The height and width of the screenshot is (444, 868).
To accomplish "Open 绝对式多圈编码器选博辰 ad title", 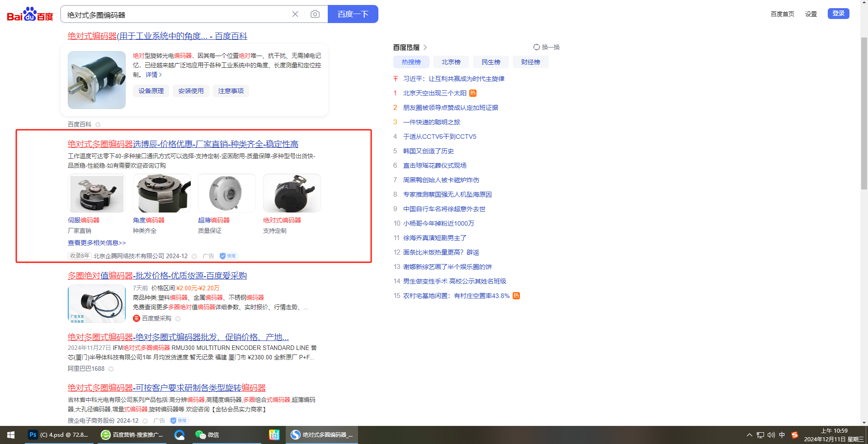I will [183, 144].
